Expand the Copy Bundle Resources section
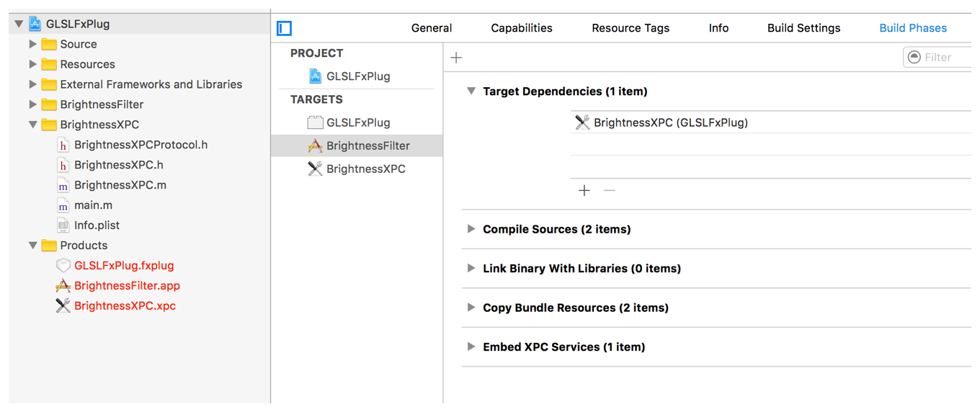980x412 pixels. [471, 308]
